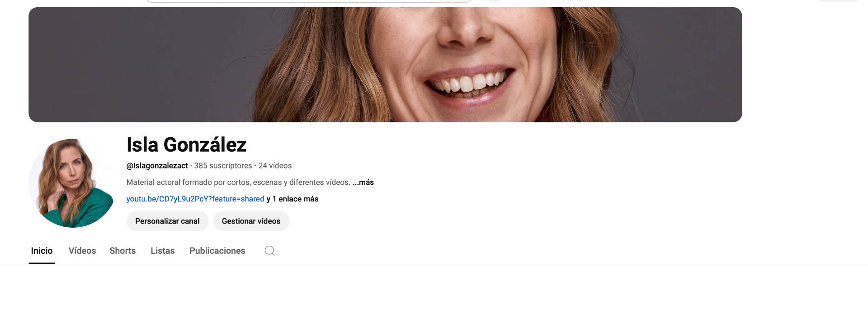Click the Gestionar vídeos button

pos(251,221)
